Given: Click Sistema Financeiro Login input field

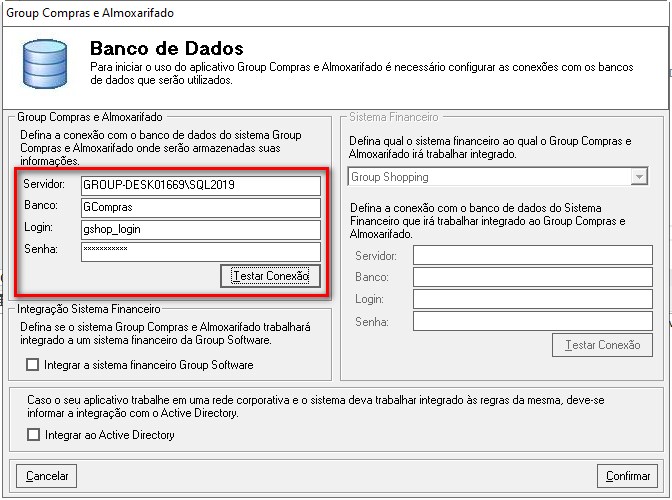Looking at the screenshot, I should pyautogui.click(x=533, y=299).
